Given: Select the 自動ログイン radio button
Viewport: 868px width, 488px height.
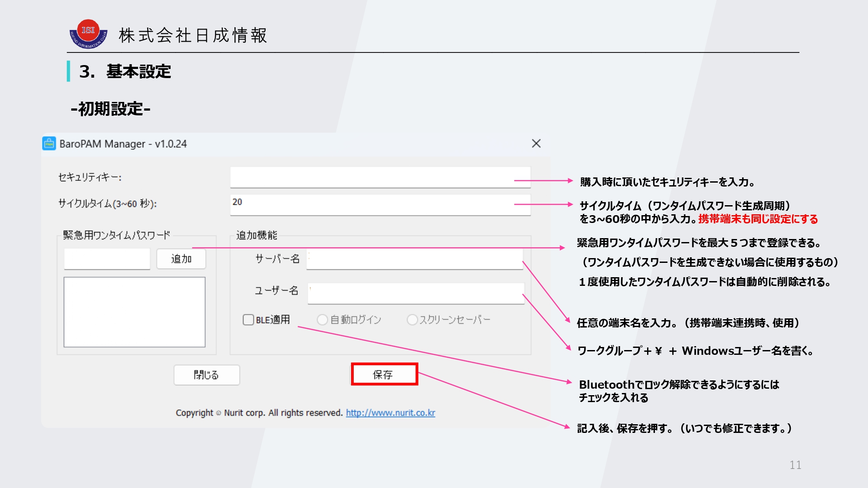Looking at the screenshot, I should (322, 320).
